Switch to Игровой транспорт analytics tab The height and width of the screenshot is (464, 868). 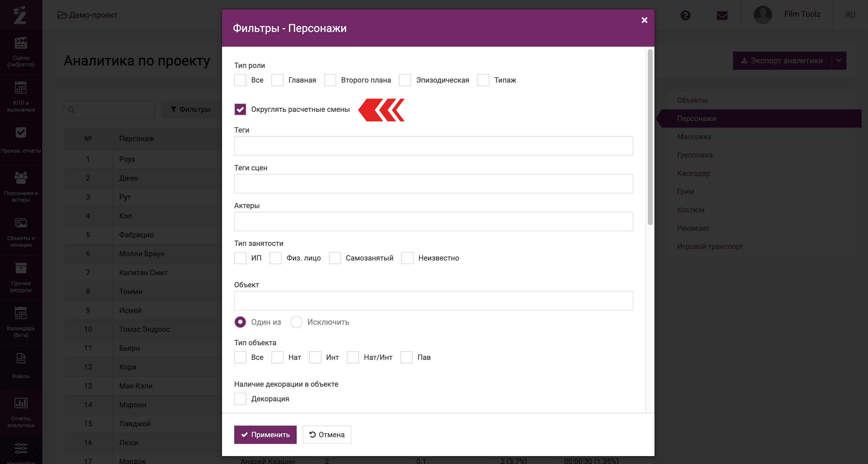pyautogui.click(x=710, y=246)
